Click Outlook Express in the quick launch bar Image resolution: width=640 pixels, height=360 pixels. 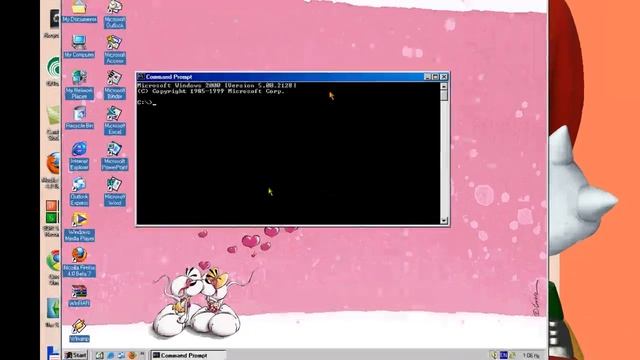point(121,356)
